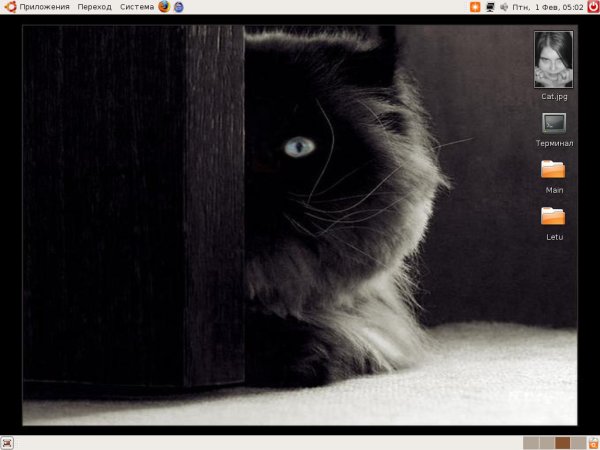Click the Letu folder name label
Image resolution: width=600 pixels, height=450 pixels.
pyautogui.click(x=554, y=237)
